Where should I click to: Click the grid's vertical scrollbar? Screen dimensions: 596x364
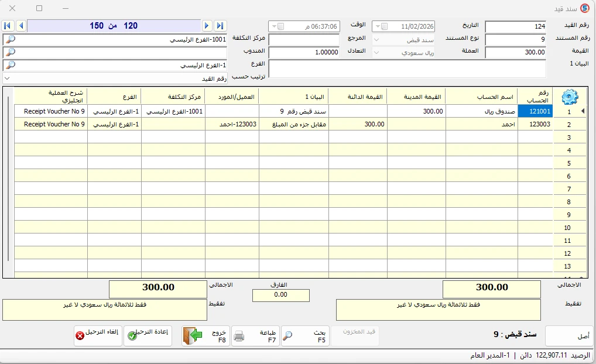click(8, 178)
